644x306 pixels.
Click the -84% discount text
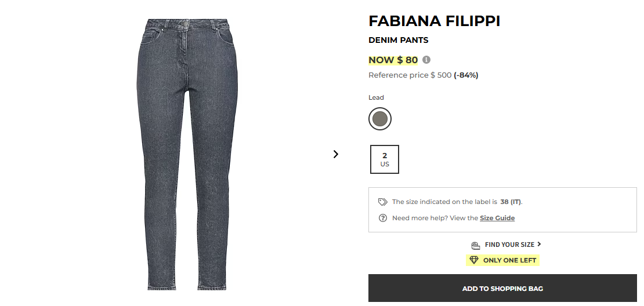click(x=466, y=75)
